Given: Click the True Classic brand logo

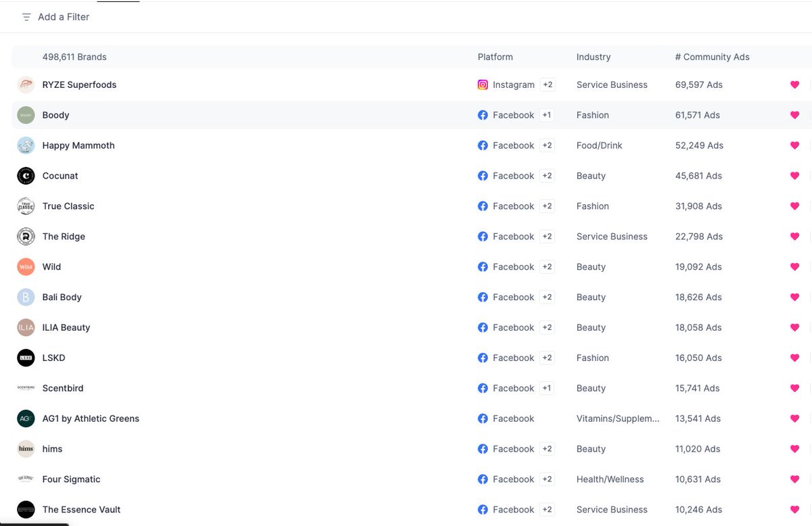Looking at the screenshot, I should [26, 206].
